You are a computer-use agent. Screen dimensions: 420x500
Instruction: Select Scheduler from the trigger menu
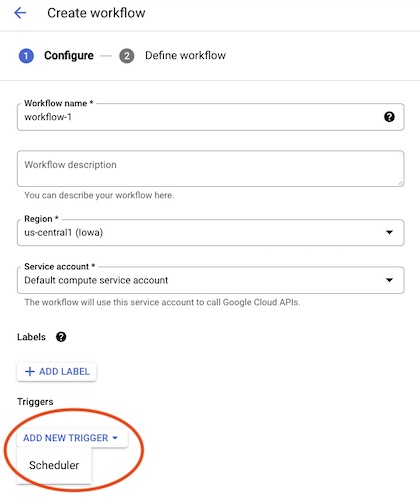[54, 465]
